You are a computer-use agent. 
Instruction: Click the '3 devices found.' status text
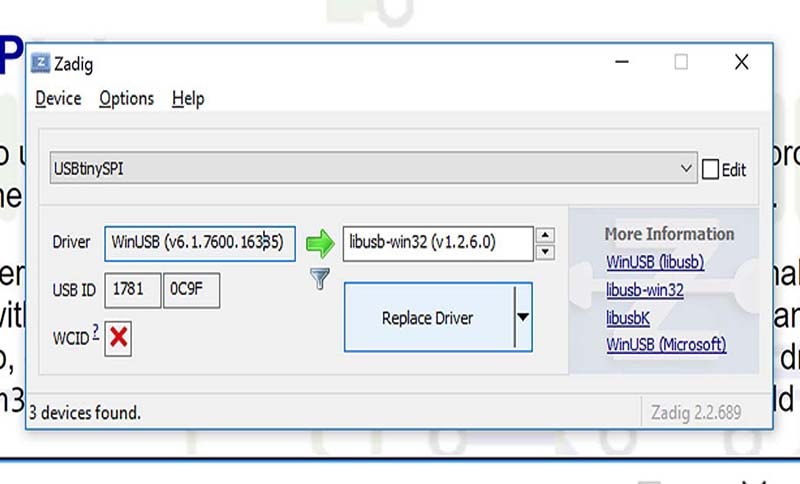[x=84, y=412]
